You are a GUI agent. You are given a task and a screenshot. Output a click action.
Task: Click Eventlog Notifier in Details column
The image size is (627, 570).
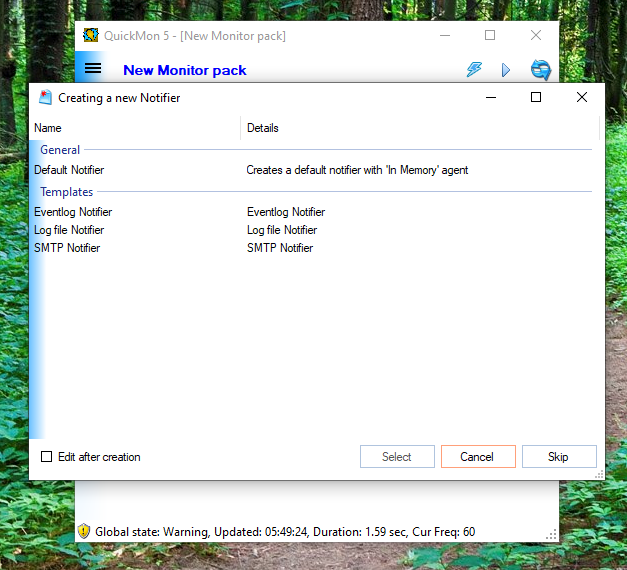click(x=286, y=212)
